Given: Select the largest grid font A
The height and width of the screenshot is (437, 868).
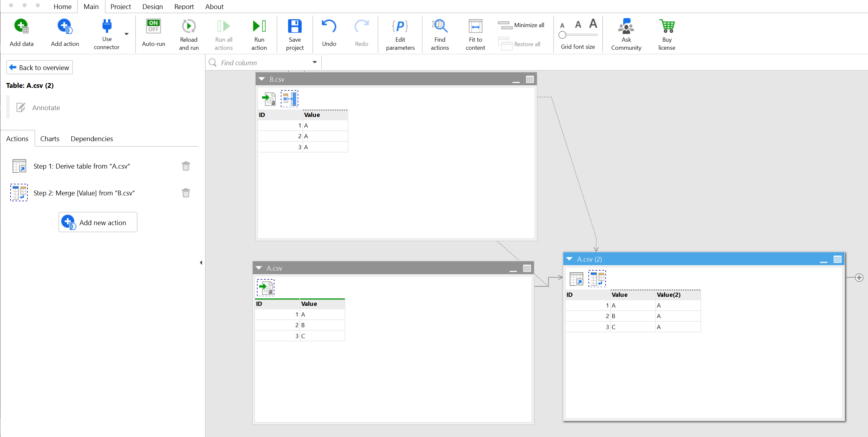Looking at the screenshot, I should (x=593, y=24).
